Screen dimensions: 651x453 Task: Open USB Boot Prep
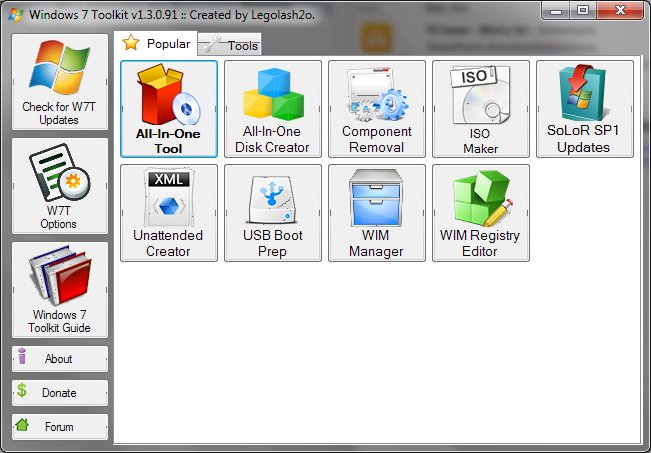pyautogui.click(x=273, y=213)
